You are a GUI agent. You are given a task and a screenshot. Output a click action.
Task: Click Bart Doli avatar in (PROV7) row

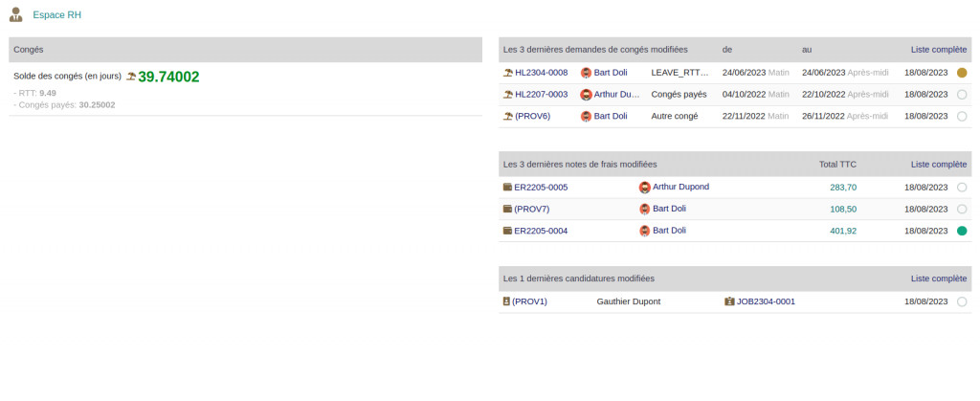tap(645, 210)
